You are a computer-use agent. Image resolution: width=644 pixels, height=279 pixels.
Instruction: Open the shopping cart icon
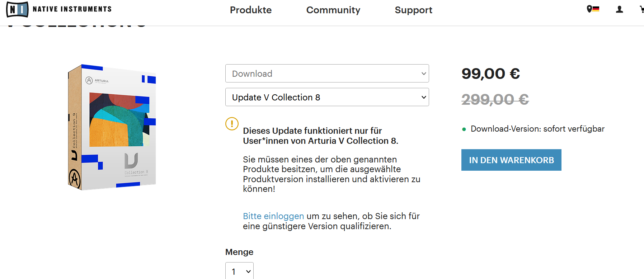point(641,9)
